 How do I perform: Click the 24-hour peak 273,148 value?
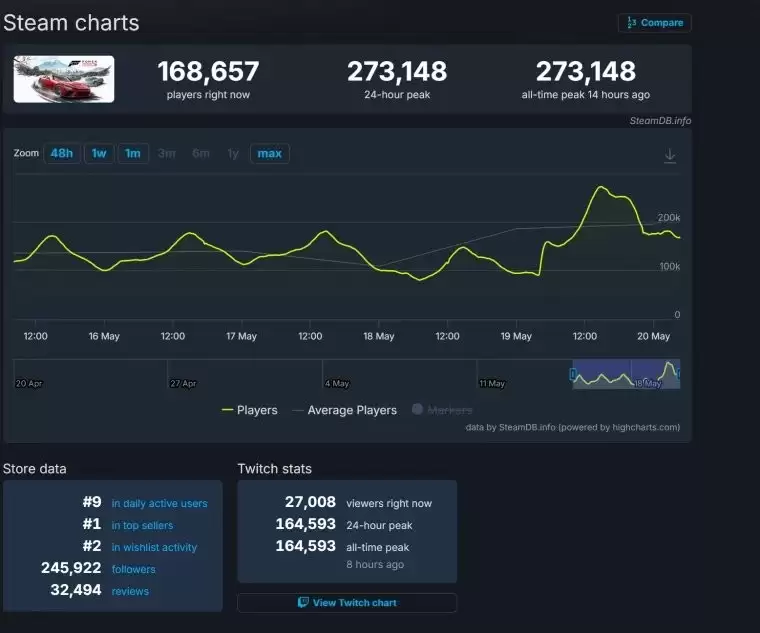(x=397, y=72)
